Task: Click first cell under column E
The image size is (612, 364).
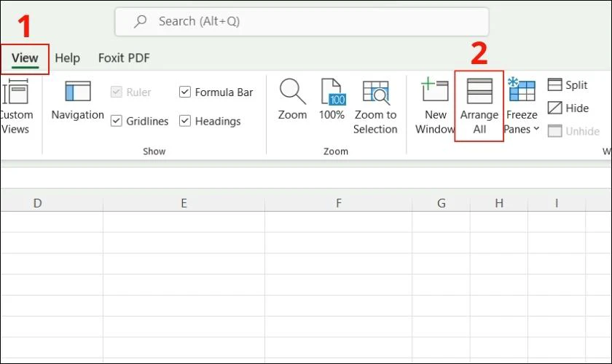Action: (184, 222)
